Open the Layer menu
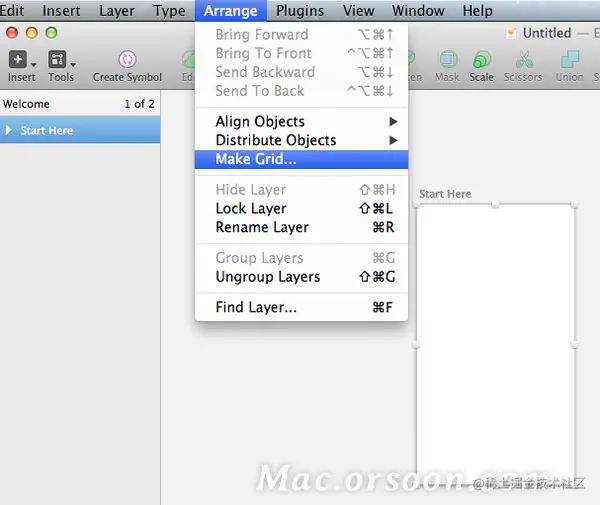This screenshot has height=505, width=600. click(x=117, y=11)
